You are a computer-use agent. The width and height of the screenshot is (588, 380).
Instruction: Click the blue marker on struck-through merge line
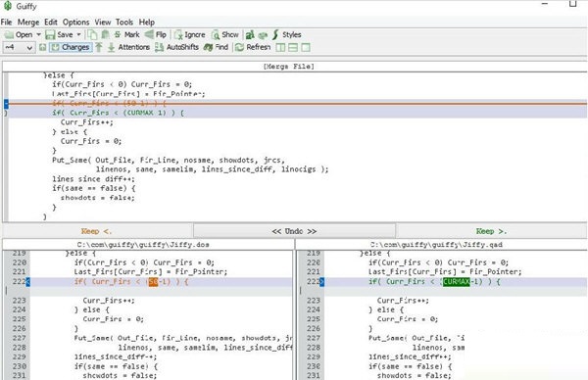coord(6,104)
